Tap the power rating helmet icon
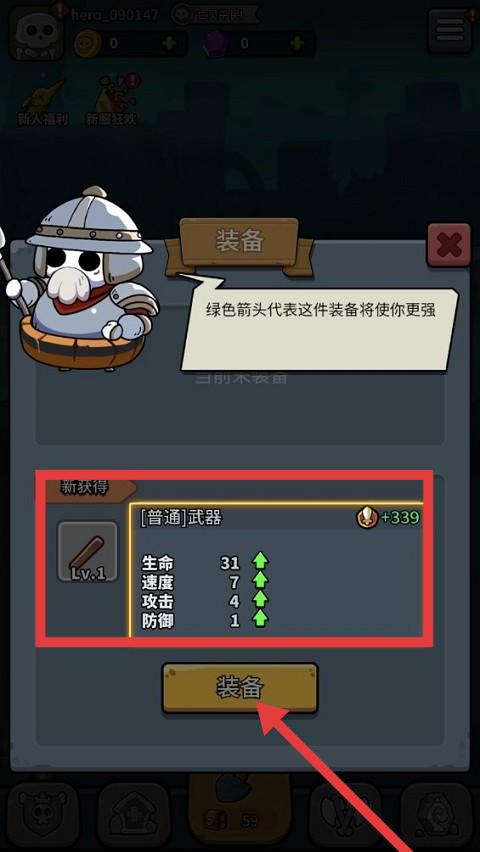Image resolution: width=480 pixels, height=852 pixels. click(x=367, y=518)
